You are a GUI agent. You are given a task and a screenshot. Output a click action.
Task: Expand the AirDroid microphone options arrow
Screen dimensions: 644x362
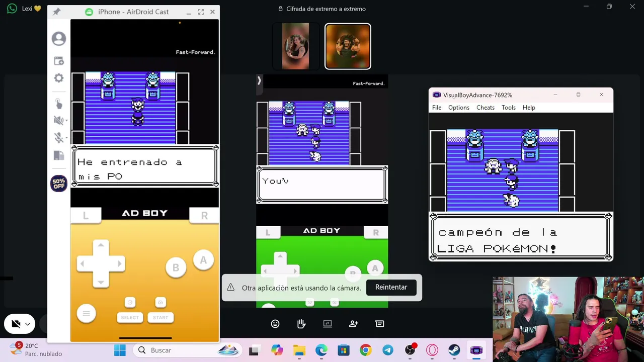[x=66, y=138]
